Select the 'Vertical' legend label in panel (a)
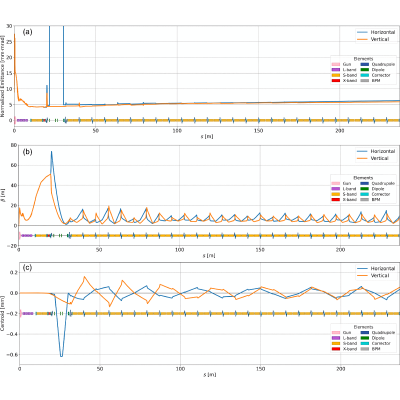The height and width of the screenshot is (400, 400). pos(380,39)
